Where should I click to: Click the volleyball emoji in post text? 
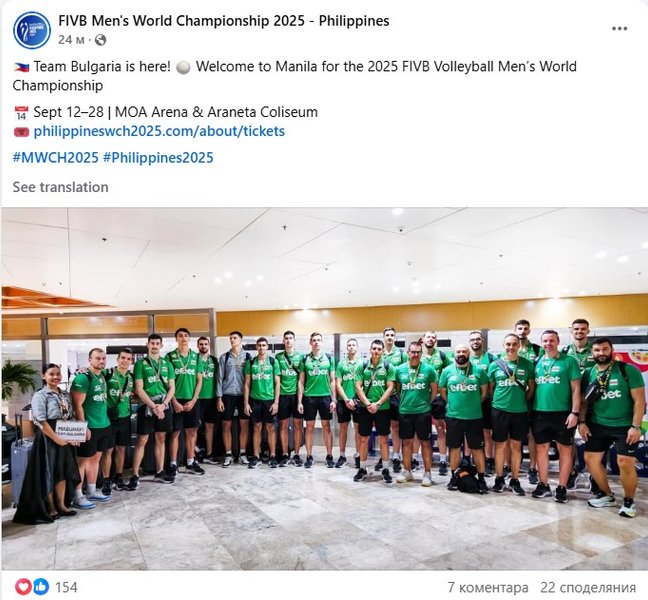[x=183, y=67]
